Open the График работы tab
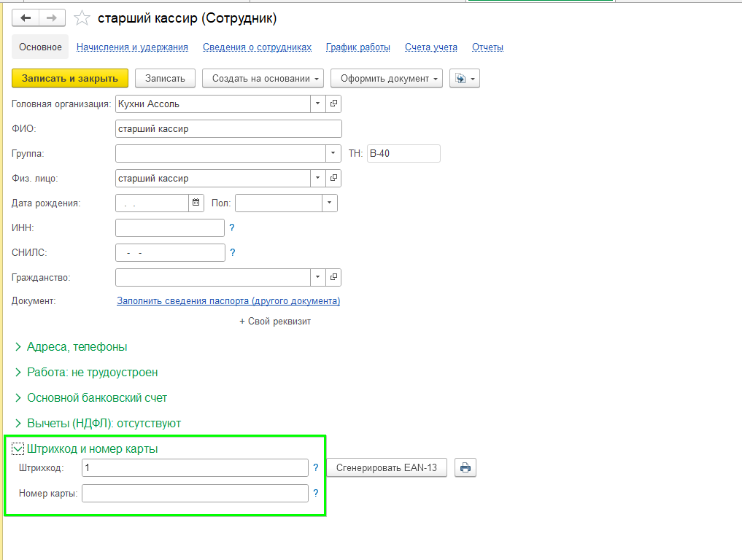Screen dimensions: 742x560 pyautogui.click(x=358, y=47)
